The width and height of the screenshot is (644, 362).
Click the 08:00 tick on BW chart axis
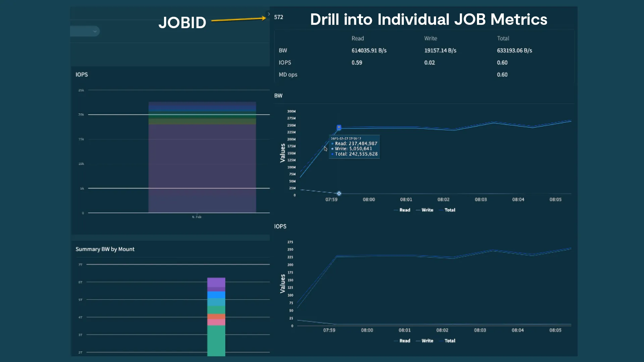tap(369, 199)
